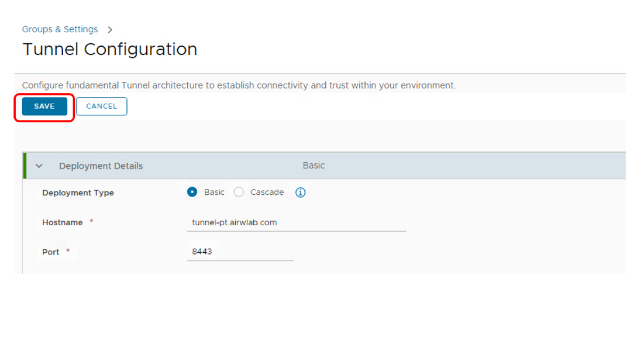Open the Groups & Settings breadcrumb link

tap(60, 29)
